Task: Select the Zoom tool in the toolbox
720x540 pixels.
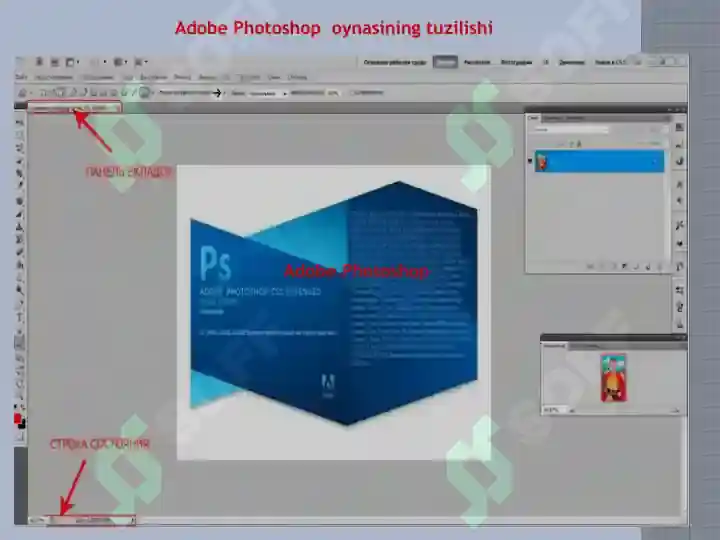Action: tap(20, 396)
